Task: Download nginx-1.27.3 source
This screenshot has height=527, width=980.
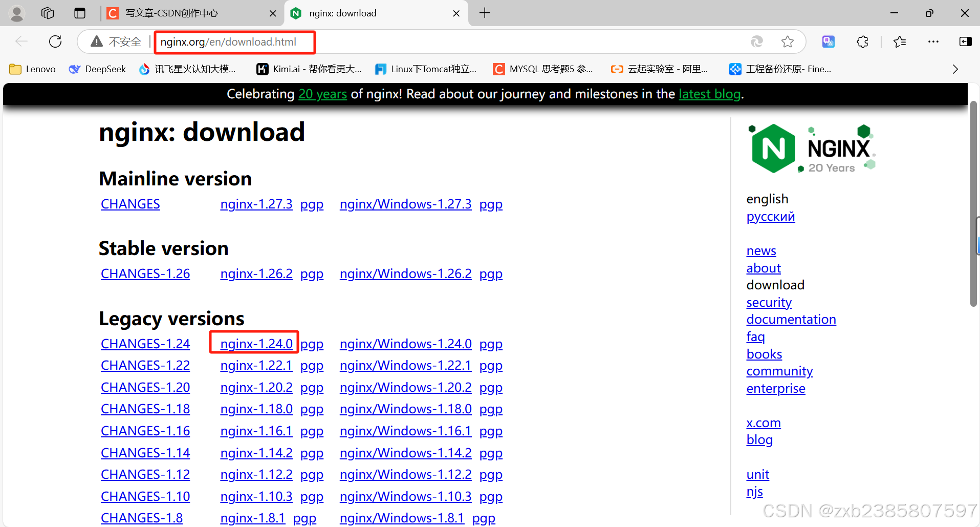Action: click(256, 204)
